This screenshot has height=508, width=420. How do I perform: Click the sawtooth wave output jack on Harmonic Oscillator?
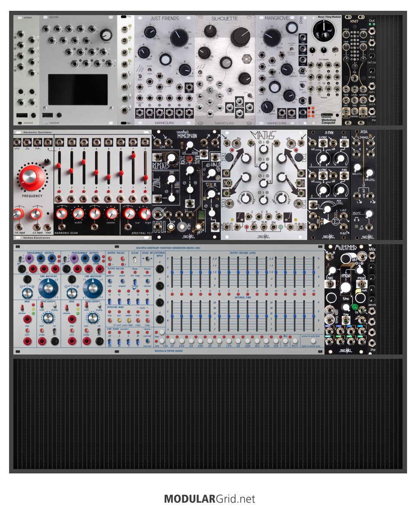point(38,142)
